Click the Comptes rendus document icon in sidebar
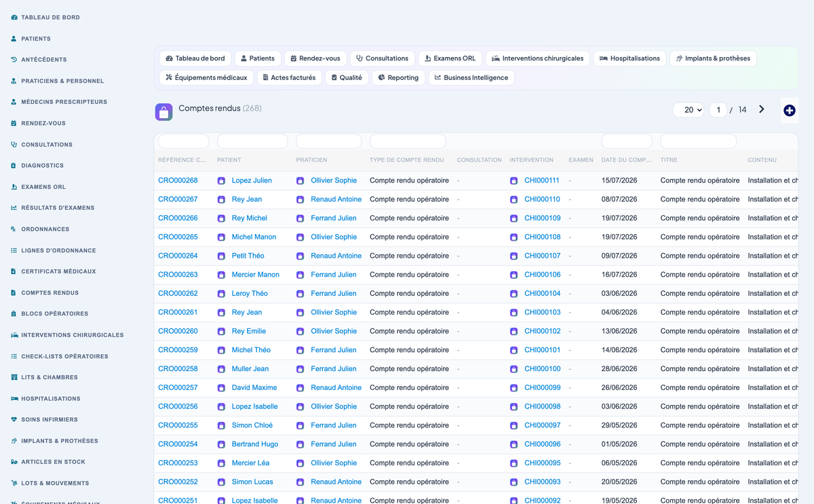The height and width of the screenshot is (504, 814). click(x=14, y=292)
